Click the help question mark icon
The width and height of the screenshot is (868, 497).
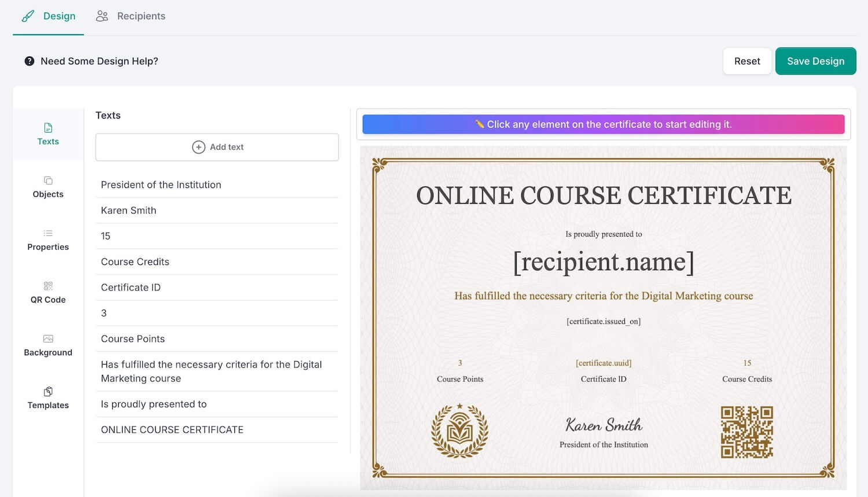(30, 61)
